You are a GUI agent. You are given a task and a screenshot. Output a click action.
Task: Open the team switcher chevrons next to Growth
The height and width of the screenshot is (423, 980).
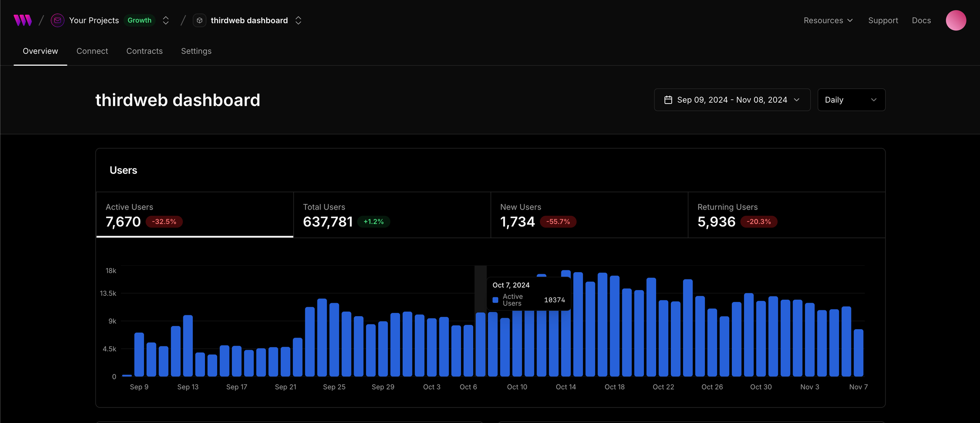tap(166, 20)
